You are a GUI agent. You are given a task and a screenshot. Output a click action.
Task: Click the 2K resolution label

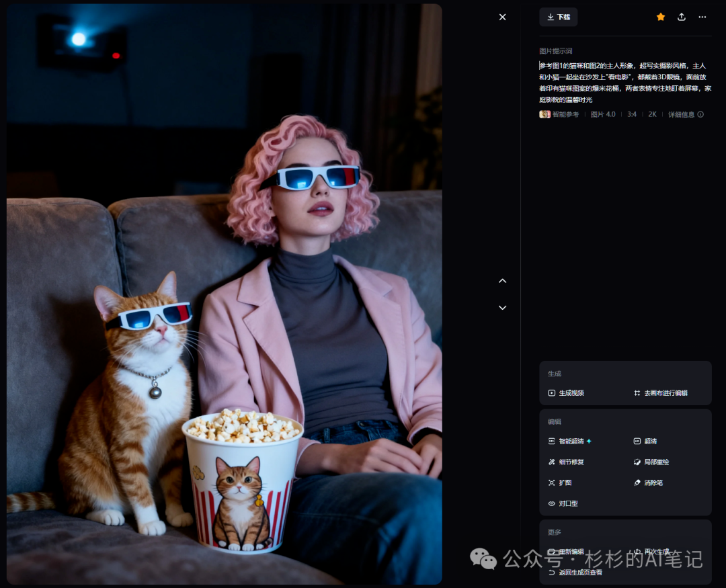coord(652,114)
